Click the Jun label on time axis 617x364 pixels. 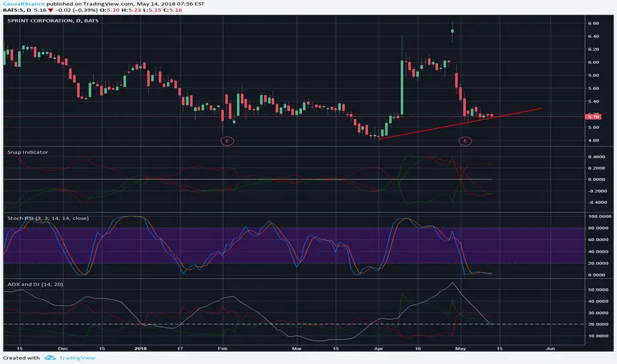click(x=551, y=348)
